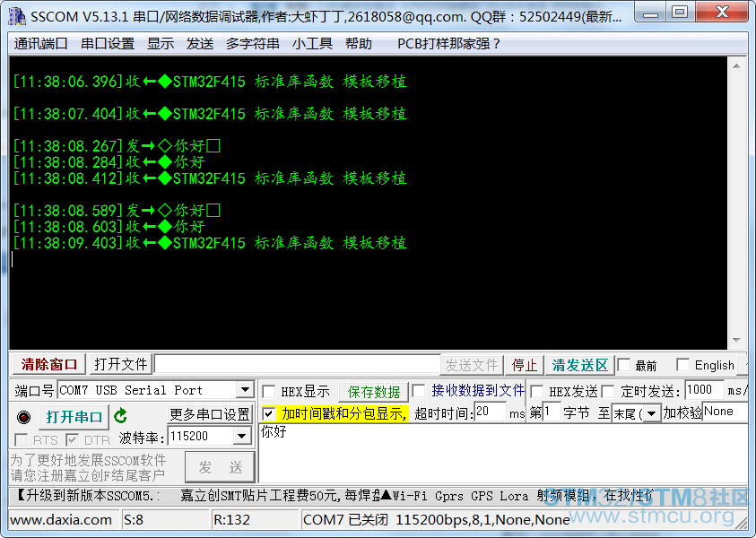The height and width of the screenshot is (538, 756).
Task: Click the log line timestamped 11:38:06.396
Action: click(210, 82)
